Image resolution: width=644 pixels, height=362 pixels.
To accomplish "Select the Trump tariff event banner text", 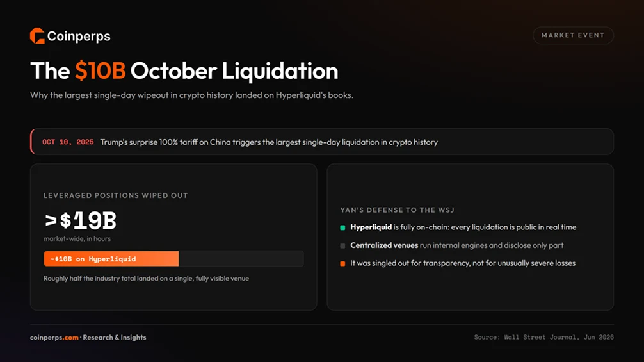I will (269, 142).
